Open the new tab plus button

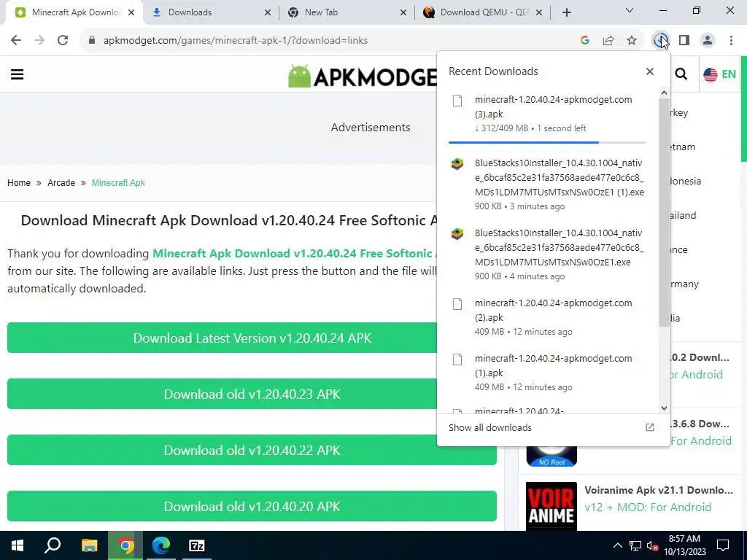(x=566, y=12)
